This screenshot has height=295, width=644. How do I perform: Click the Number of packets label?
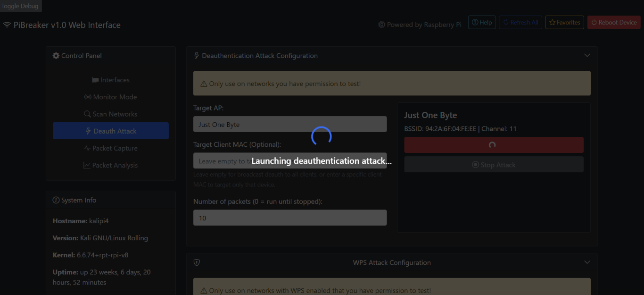tap(258, 201)
